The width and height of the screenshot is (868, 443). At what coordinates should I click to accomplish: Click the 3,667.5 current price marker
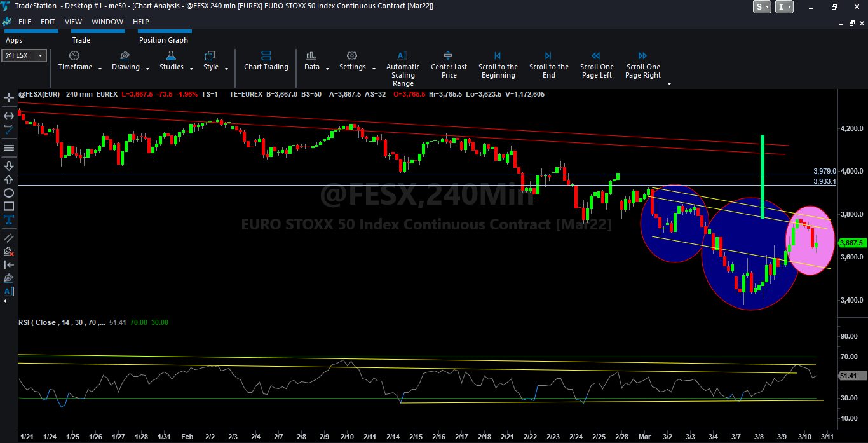pyautogui.click(x=851, y=243)
